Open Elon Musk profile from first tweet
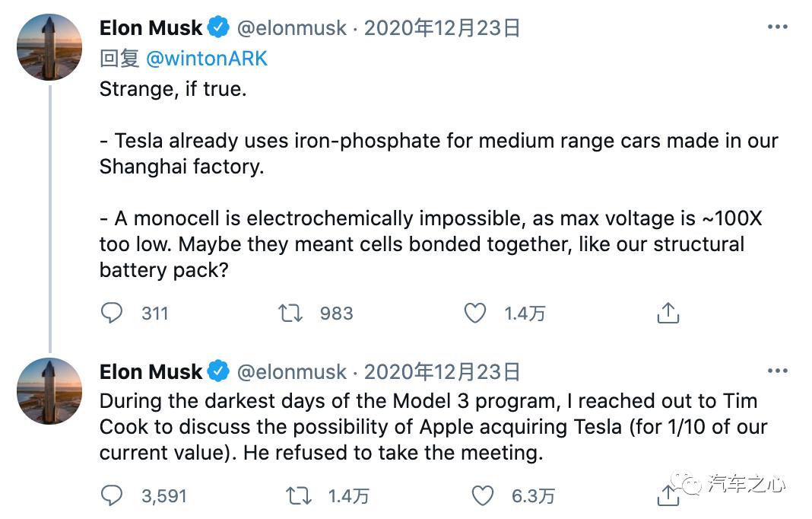The image size is (812, 519). (151, 28)
